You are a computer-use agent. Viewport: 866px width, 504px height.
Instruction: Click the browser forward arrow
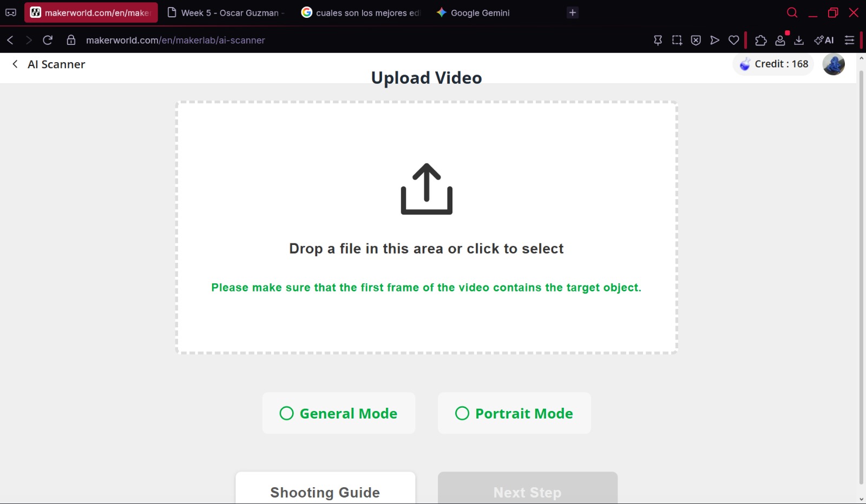tap(29, 40)
